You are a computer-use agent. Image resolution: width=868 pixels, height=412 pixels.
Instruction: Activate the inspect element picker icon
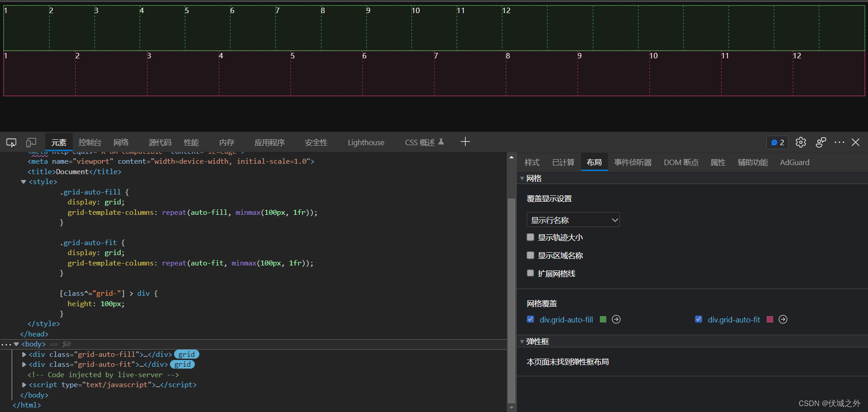click(11, 142)
